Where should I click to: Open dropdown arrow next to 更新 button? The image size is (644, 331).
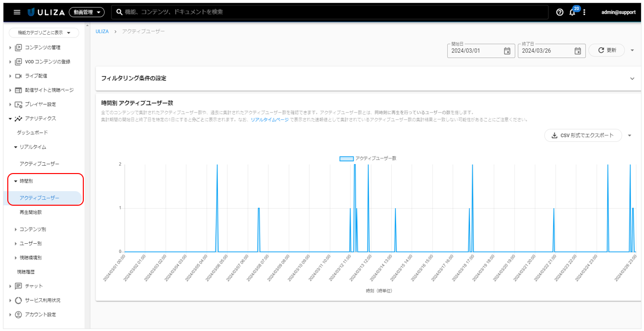(x=632, y=50)
